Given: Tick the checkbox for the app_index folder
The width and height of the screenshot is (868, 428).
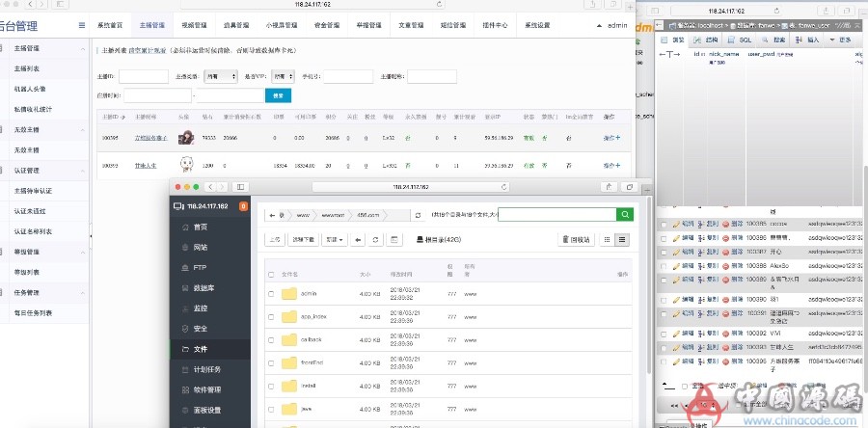Looking at the screenshot, I should coord(271,317).
